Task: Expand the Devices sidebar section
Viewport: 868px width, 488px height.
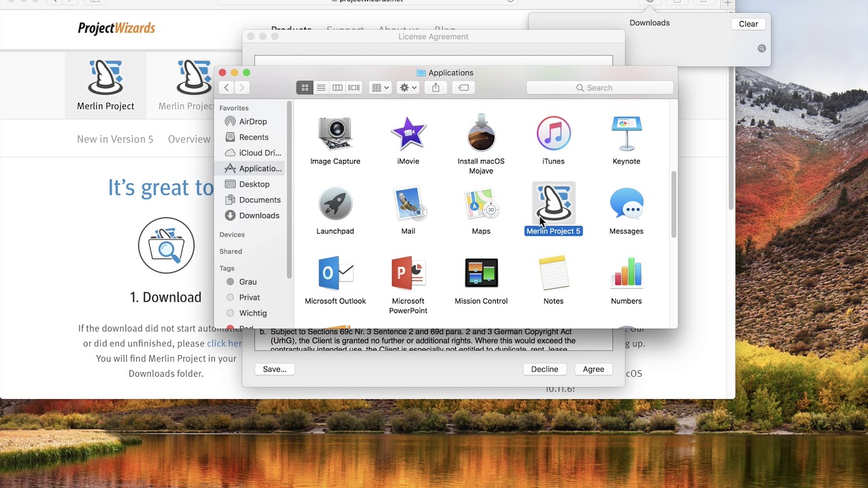Action: point(232,235)
